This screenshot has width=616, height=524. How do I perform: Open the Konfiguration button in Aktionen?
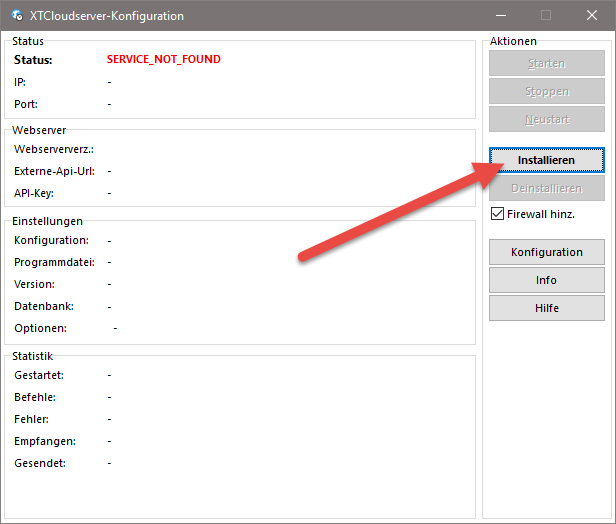point(546,252)
